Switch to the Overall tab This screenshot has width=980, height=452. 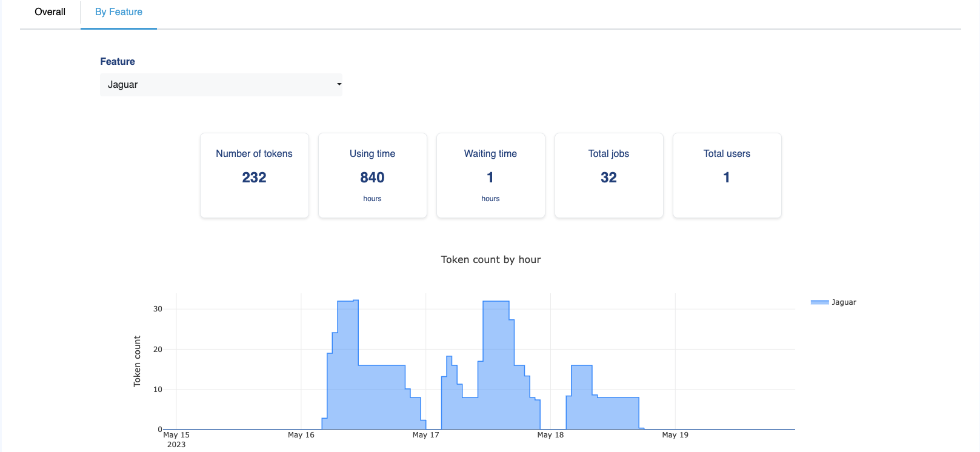pos(50,12)
